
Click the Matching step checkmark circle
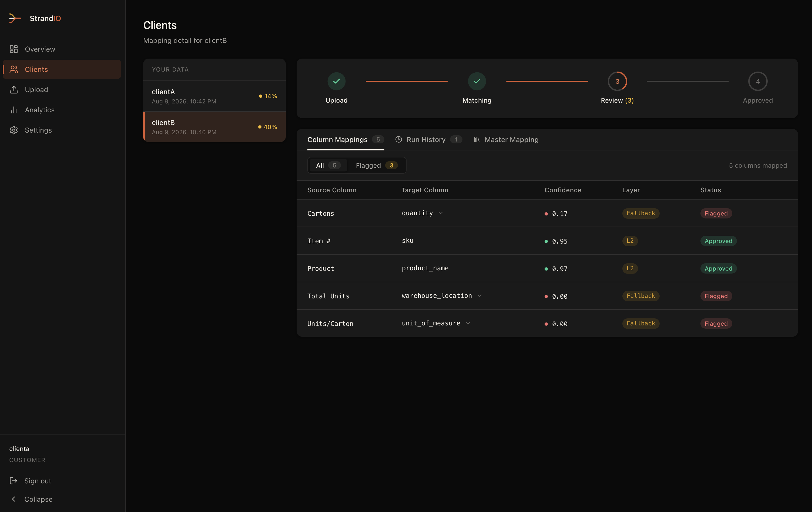477,81
